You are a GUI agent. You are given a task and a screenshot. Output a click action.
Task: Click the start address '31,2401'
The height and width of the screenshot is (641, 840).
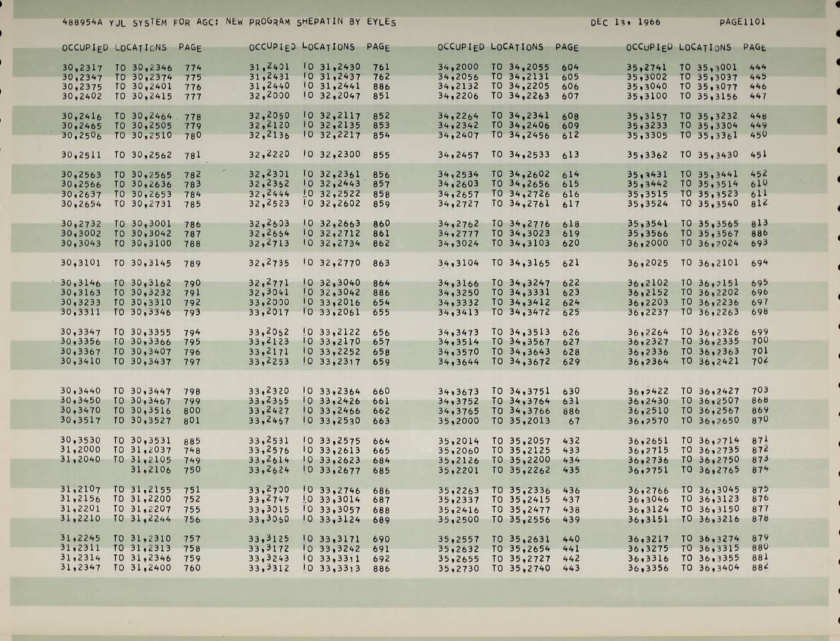[269, 67]
